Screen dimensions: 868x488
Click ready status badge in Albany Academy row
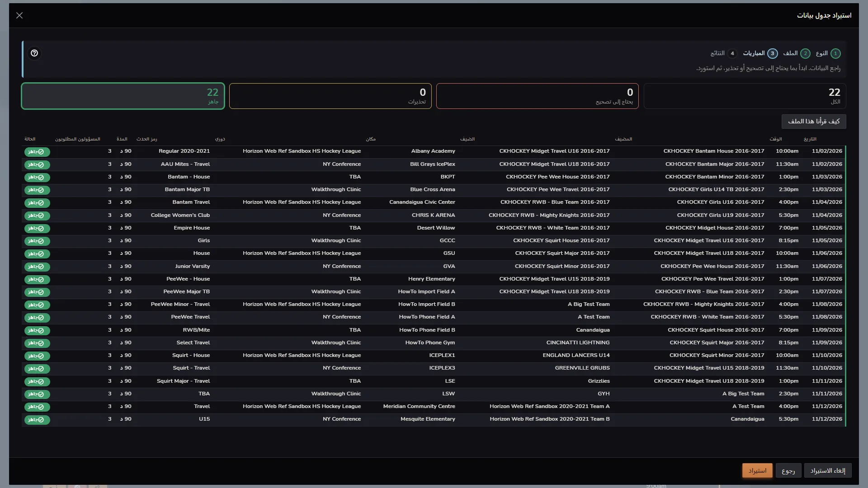(x=37, y=152)
